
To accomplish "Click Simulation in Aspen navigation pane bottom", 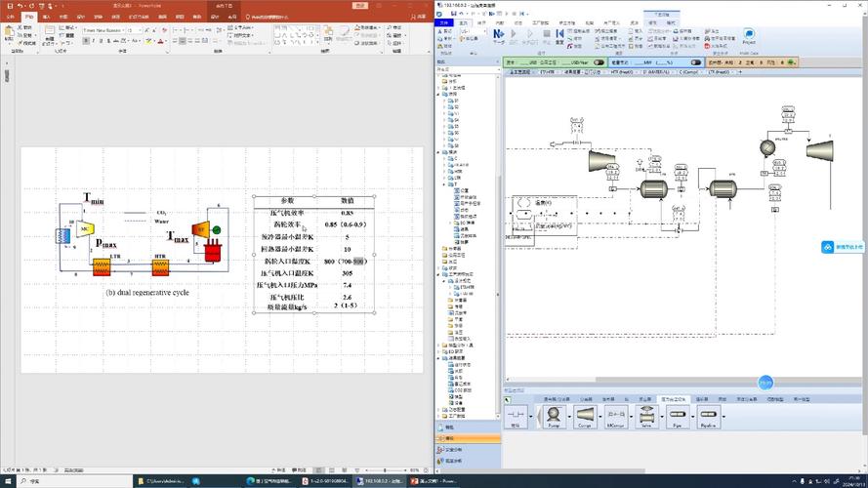I will point(469,438).
